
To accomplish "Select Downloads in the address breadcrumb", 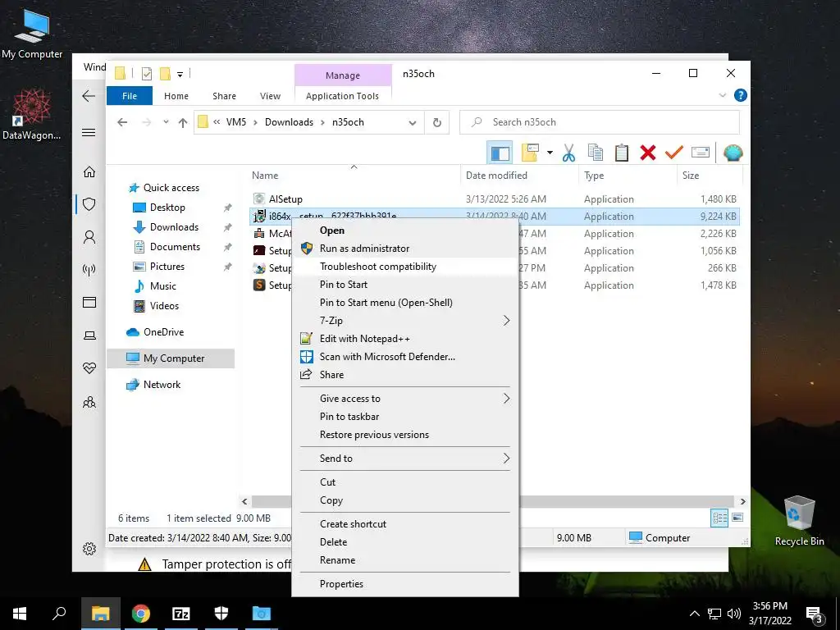I will pyautogui.click(x=289, y=122).
